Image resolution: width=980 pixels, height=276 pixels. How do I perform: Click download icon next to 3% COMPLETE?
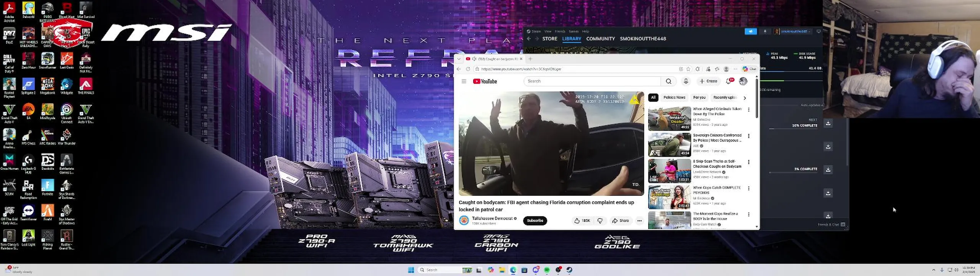click(x=828, y=169)
